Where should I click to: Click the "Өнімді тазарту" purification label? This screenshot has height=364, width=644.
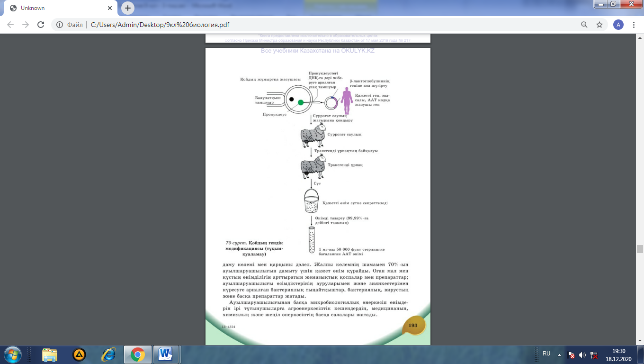pyautogui.click(x=342, y=220)
